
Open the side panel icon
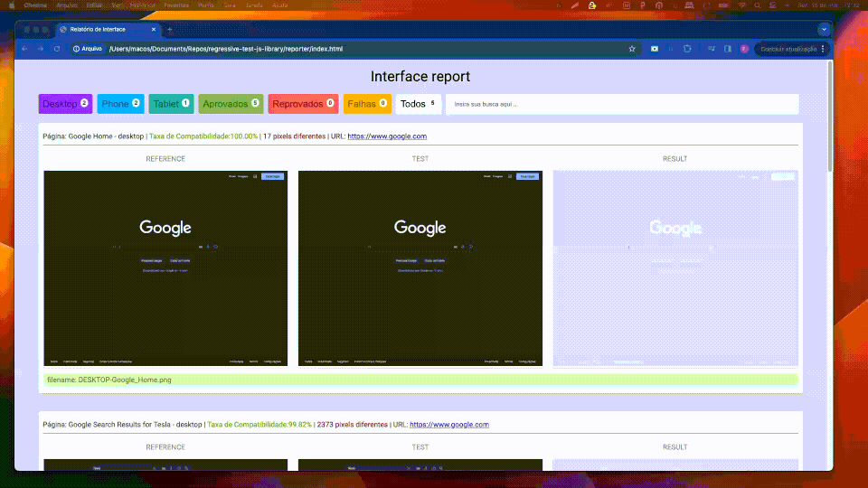click(727, 49)
